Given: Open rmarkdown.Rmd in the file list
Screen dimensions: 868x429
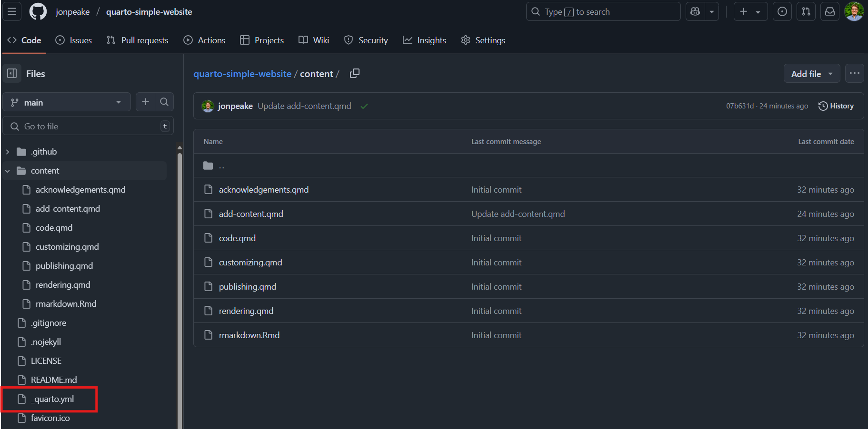Looking at the screenshot, I should pos(249,335).
